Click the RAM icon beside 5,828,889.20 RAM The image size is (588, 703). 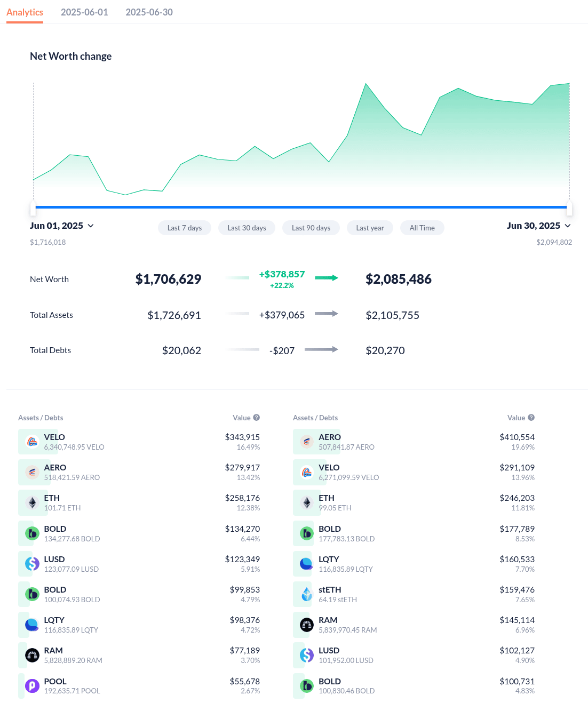pyautogui.click(x=33, y=655)
